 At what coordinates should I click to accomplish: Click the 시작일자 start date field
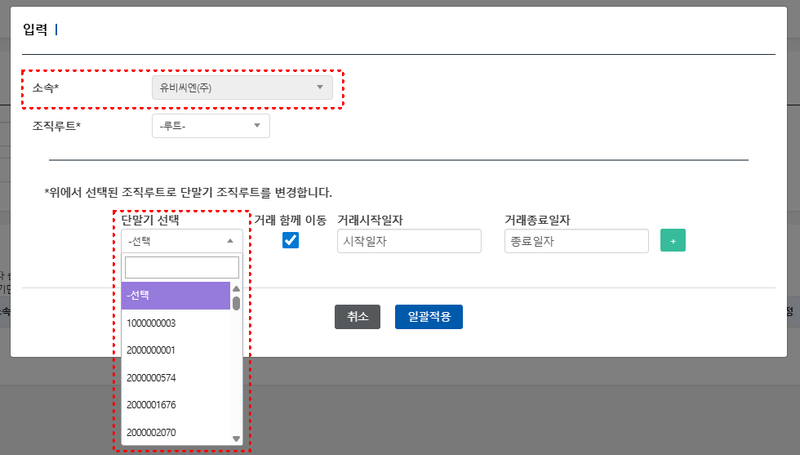[x=409, y=241]
